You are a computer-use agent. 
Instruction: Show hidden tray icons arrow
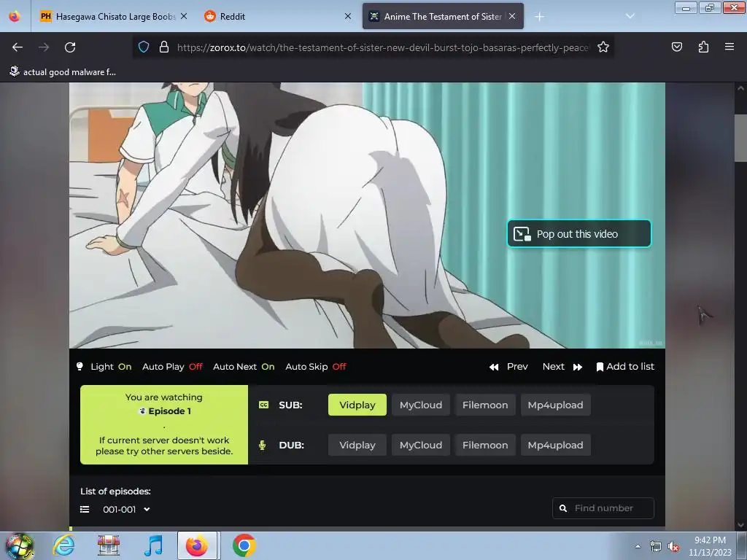pos(638,546)
